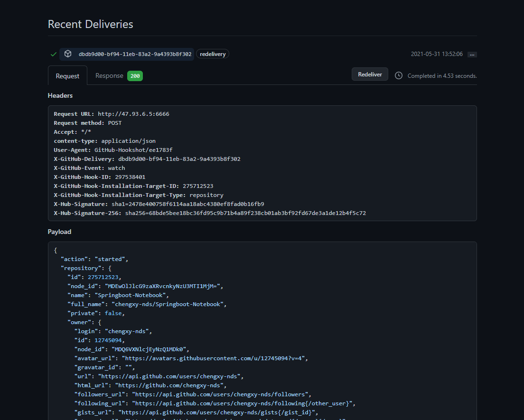
Task: Click the Completed in 4.53 seconds text
Action: click(x=442, y=76)
